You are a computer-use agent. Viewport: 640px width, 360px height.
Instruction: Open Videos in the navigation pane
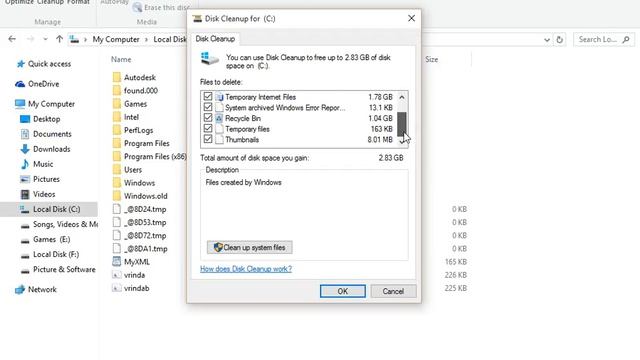[x=38, y=194]
